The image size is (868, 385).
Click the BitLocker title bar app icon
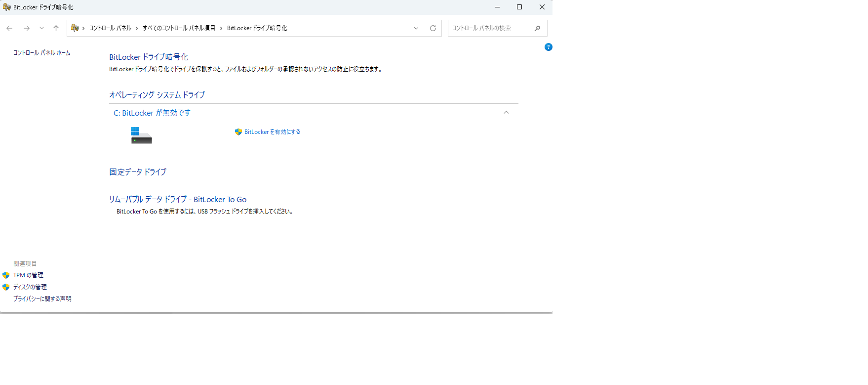point(7,7)
